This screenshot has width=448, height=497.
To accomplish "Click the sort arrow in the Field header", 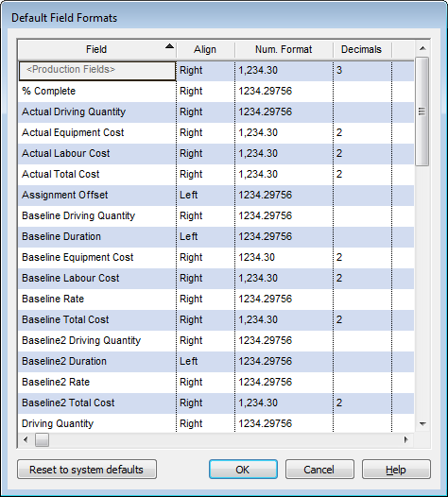I will pyautogui.click(x=169, y=46).
